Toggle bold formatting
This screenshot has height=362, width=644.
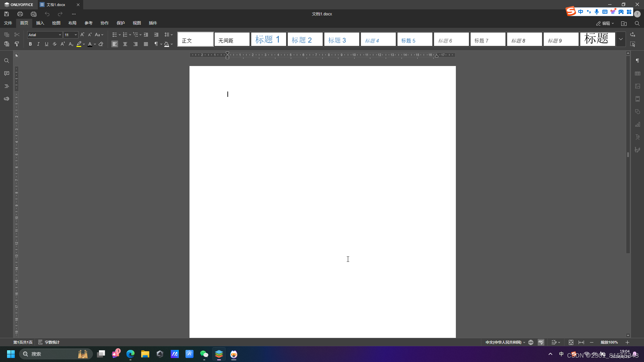[x=30, y=44]
